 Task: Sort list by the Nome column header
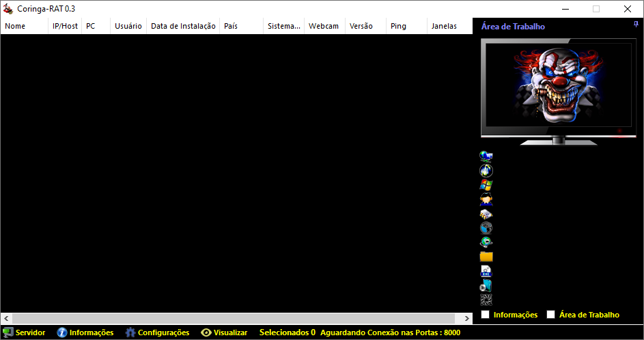[x=15, y=26]
